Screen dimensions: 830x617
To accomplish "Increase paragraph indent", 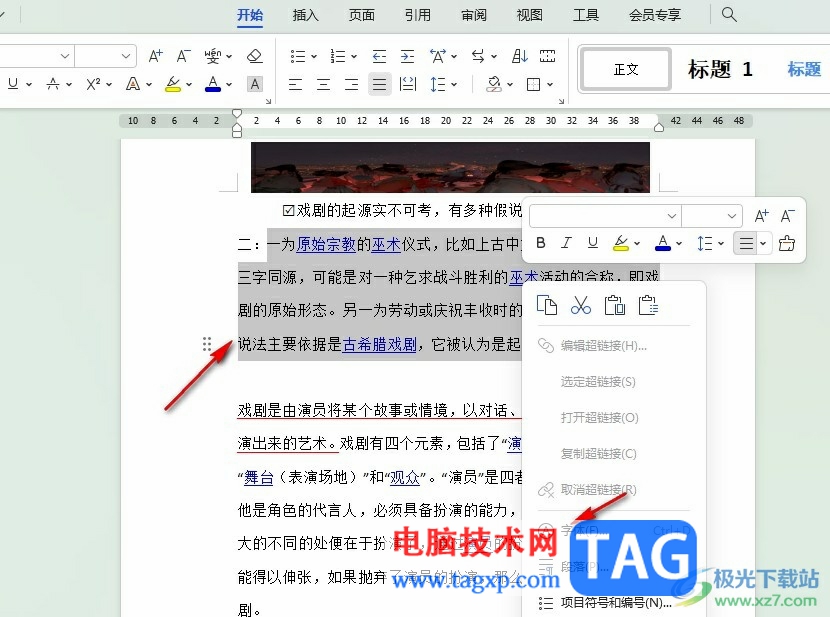I will (407, 56).
